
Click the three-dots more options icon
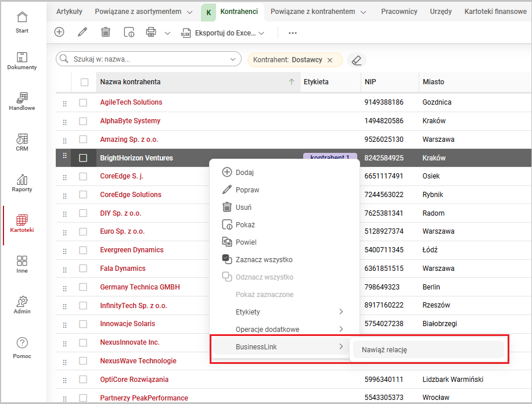point(293,33)
